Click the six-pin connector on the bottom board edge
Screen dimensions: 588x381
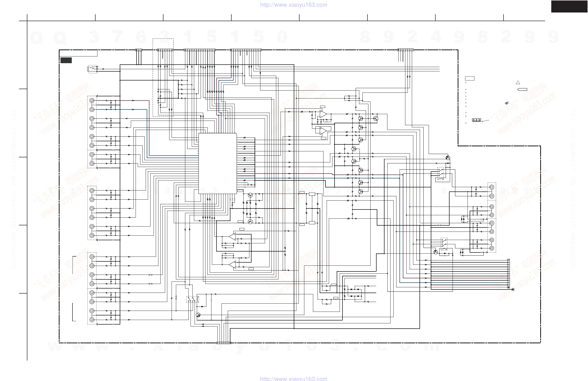point(224,343)
